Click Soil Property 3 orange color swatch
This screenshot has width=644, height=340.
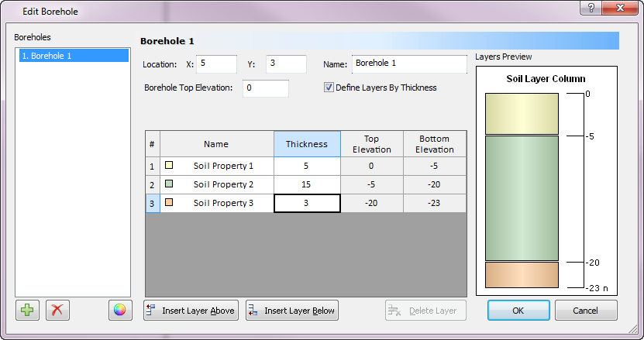click(x=169, y=202)
